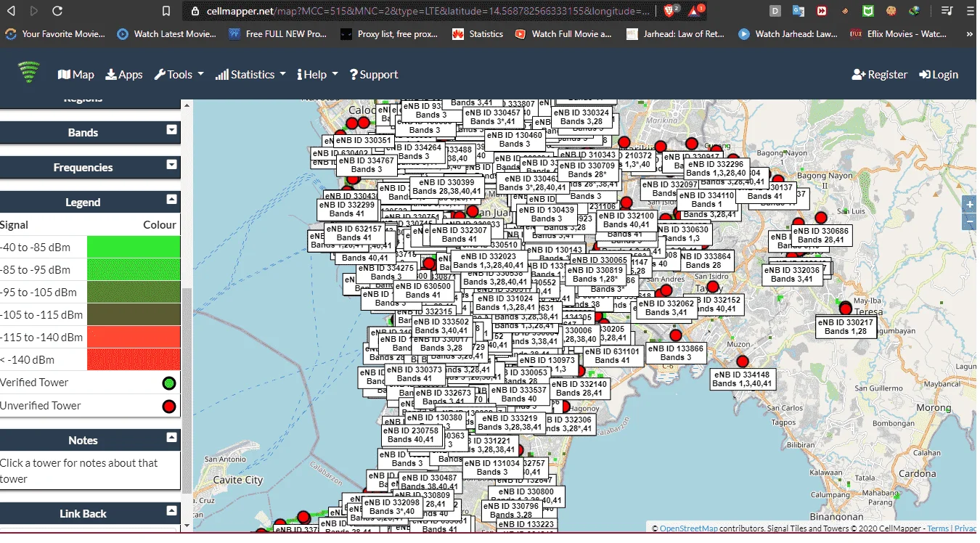Select the eNB ID 332036 label
This screenshot has height=543, width=980.
click(792, 274)
